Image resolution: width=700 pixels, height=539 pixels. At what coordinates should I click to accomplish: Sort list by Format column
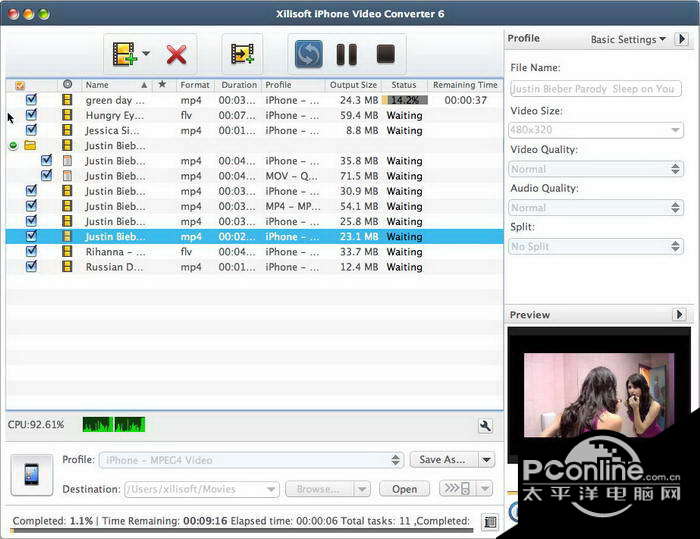coord(195,85)
